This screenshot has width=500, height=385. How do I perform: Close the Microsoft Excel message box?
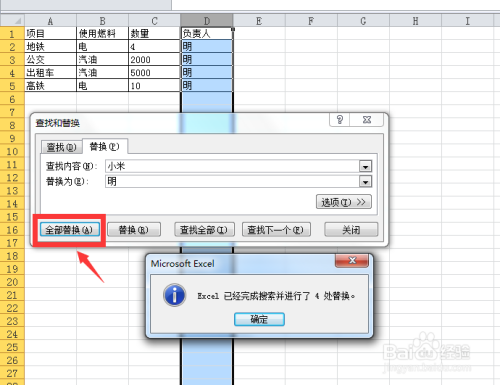click(352, 260)
